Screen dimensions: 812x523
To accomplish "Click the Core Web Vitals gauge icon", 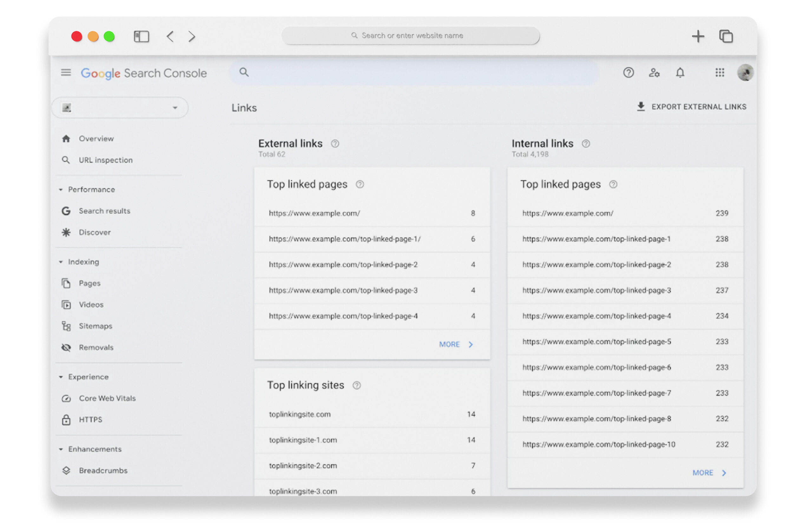I will click(x=66, y=398).
